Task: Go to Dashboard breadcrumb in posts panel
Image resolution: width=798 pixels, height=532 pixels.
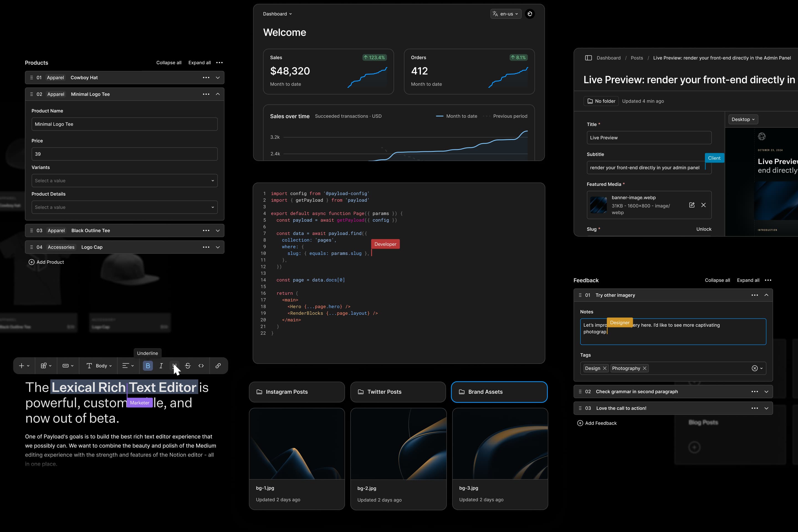Action: [x=609, y=58]
